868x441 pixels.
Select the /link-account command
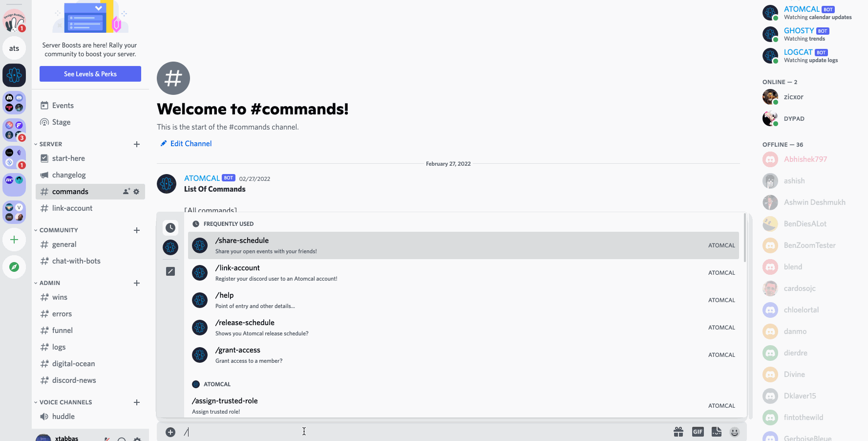464,273
